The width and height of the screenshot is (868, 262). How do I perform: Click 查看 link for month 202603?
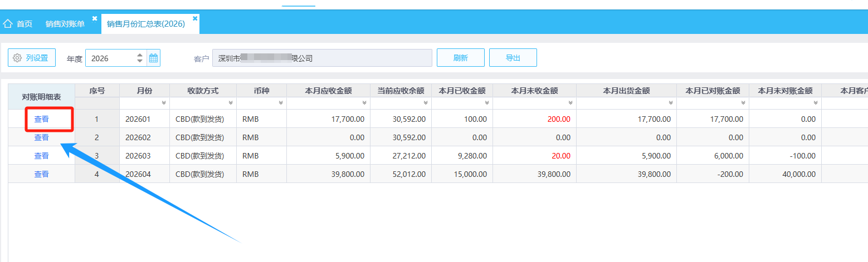click(42, 156)
